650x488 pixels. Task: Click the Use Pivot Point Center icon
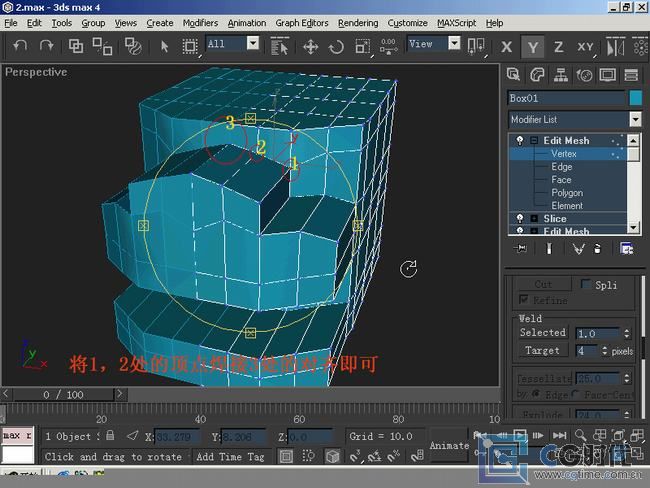(388, 46)
